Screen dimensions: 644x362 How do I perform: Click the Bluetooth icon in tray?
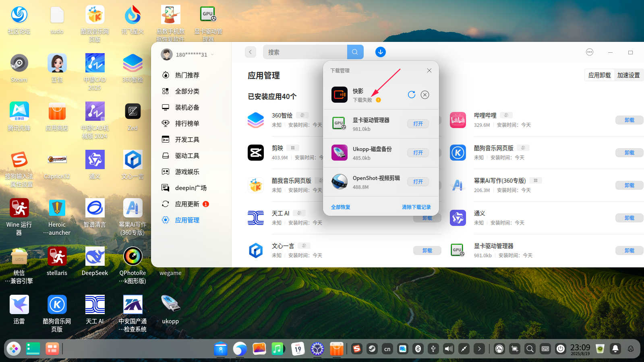point(418,349)
